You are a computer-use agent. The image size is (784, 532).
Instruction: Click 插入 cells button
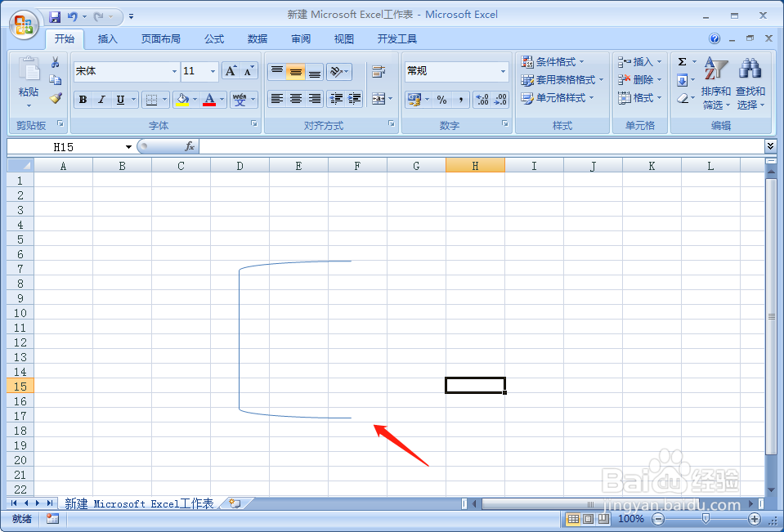[x=639, y=62]
